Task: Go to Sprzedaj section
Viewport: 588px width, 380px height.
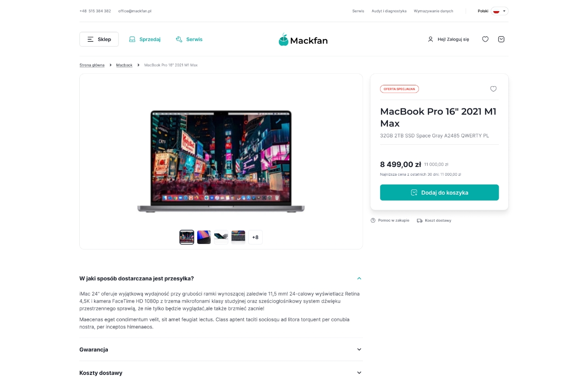Action: [145, 39]
